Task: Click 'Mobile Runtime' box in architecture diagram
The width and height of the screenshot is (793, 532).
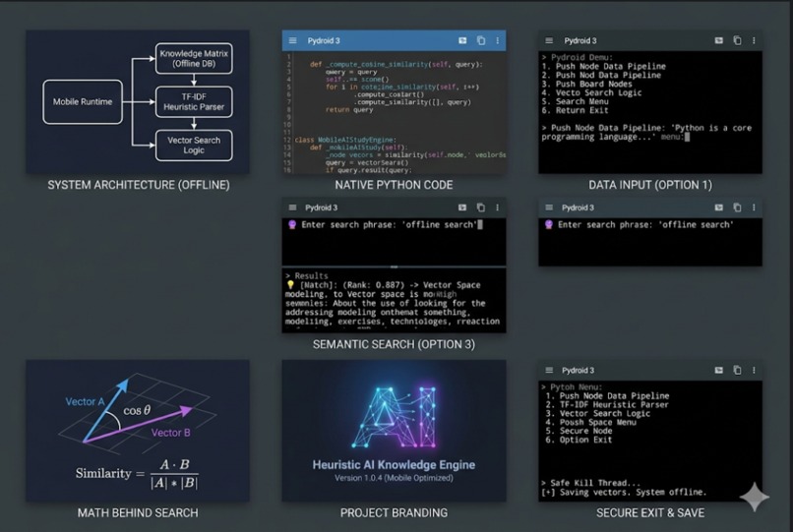Action: [x=83, y=101]
